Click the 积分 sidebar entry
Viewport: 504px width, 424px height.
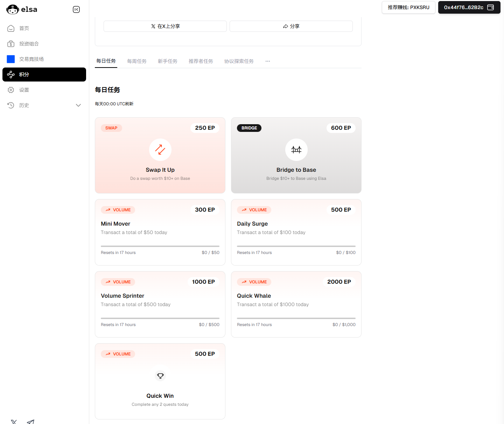pos(24,75)
